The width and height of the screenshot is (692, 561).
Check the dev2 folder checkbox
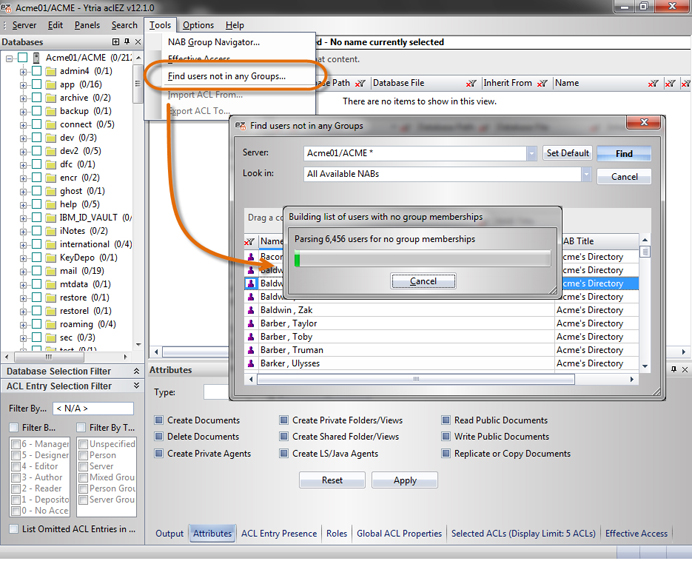click(37, 151)
